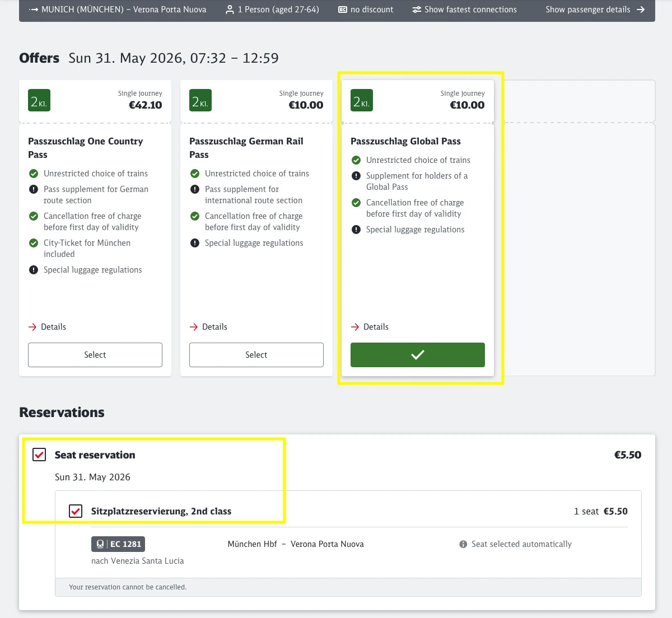The height and width of the screenshot is (618, 672).
Task: Click warning icon beside Supplement for holders of Global Pass
Action: (x=356, y=176)
